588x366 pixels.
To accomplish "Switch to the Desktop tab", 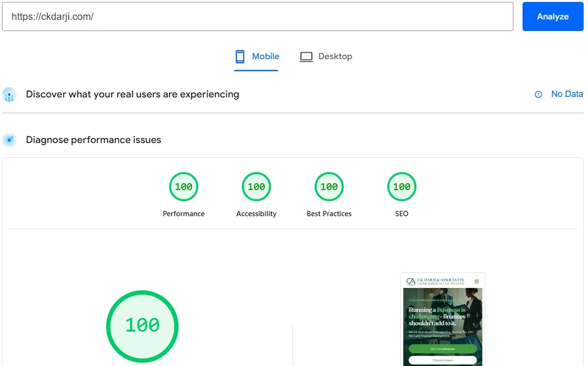I will [326, 57].
